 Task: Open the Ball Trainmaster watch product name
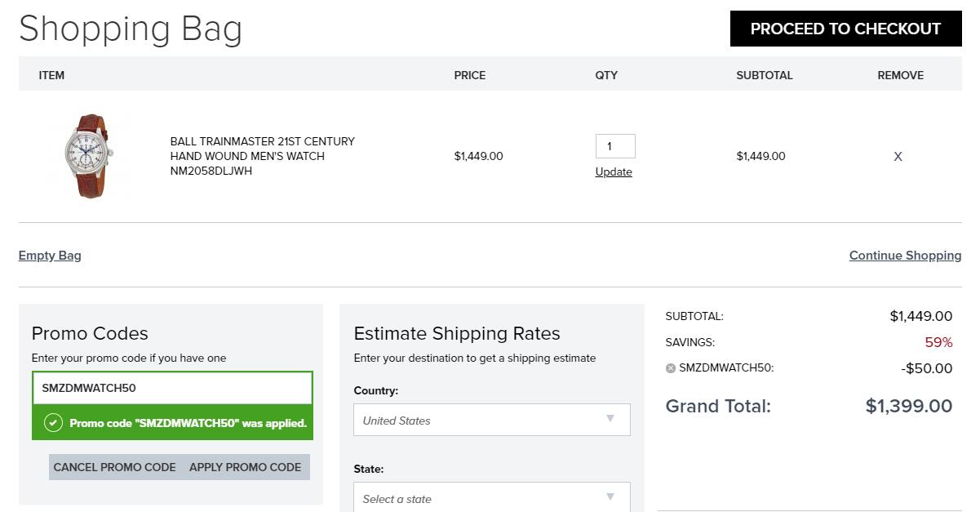263,156
